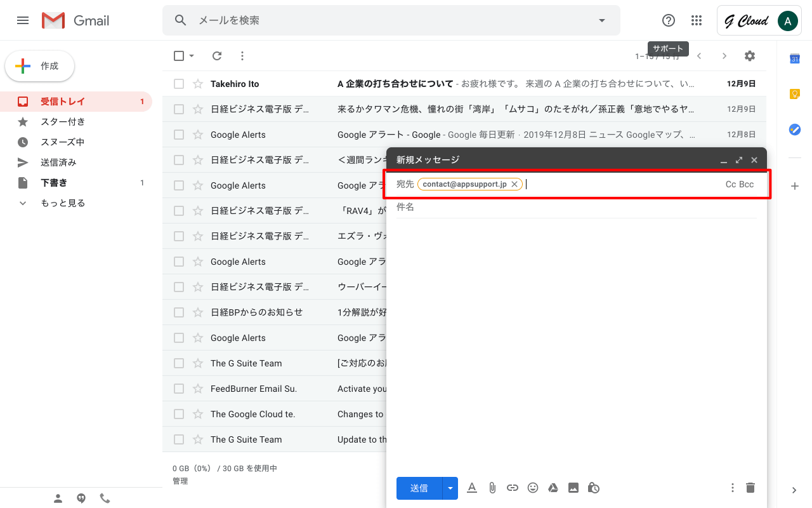Open the Support help icon

click(669, 20)
